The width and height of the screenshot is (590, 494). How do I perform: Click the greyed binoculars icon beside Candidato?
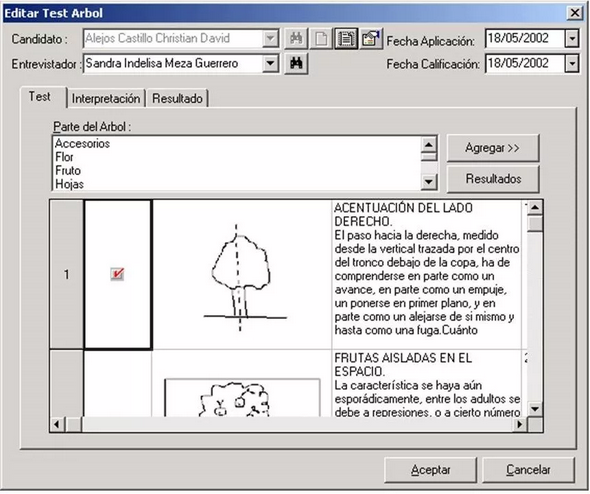pos(296,39)
